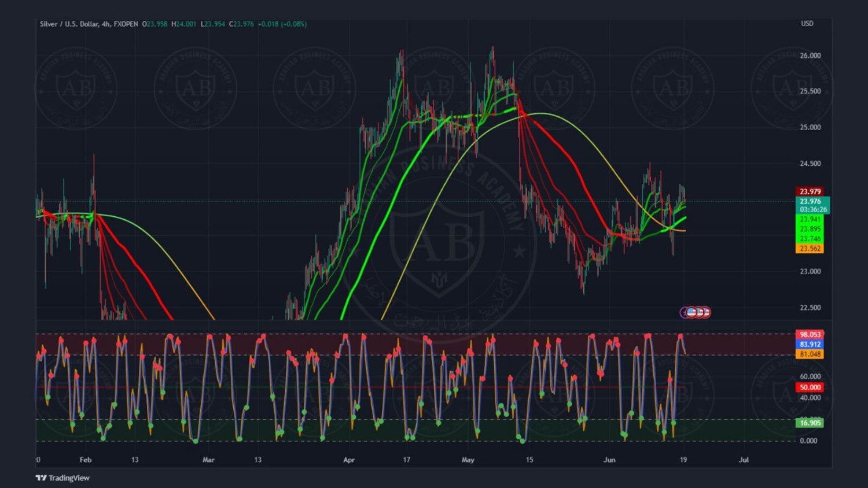Click the 40.000 oscillator axis level
Viewport: 868px width, 488px height.
(810, 398)
